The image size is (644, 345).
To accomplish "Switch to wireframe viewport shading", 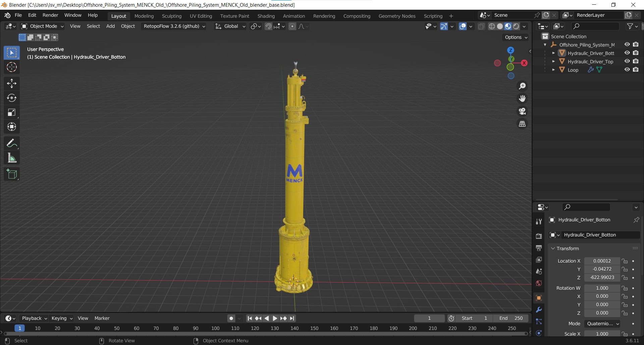I will coord(492,26).
